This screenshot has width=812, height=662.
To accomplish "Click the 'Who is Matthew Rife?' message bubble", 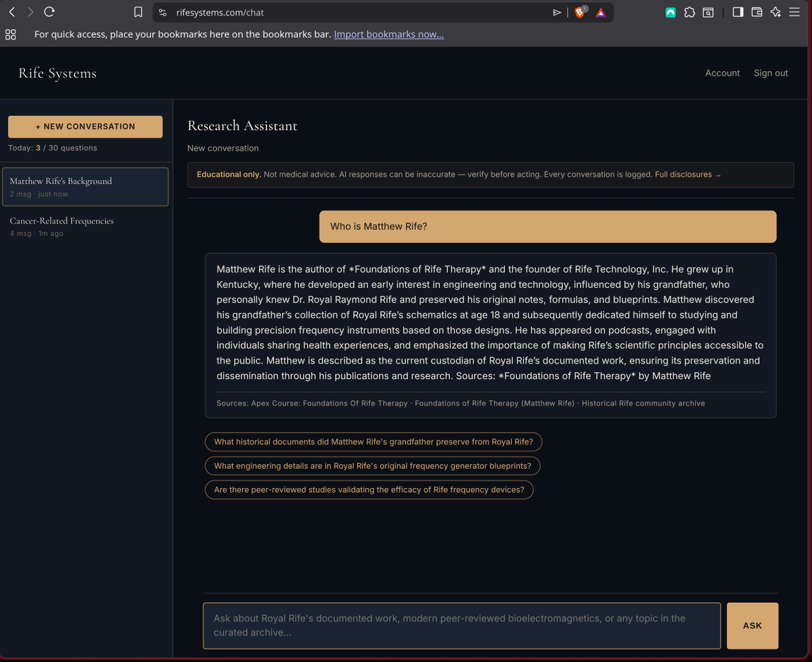I will click(548, 227).
